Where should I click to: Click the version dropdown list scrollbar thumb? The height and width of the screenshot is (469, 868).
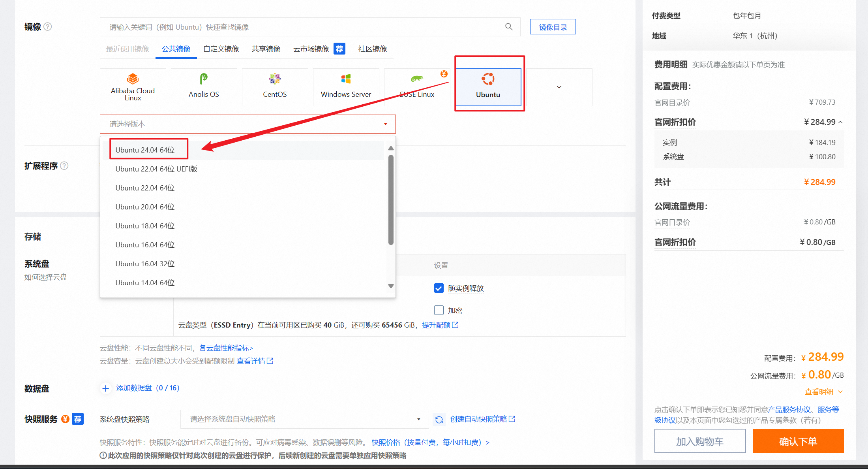(391, 200)
